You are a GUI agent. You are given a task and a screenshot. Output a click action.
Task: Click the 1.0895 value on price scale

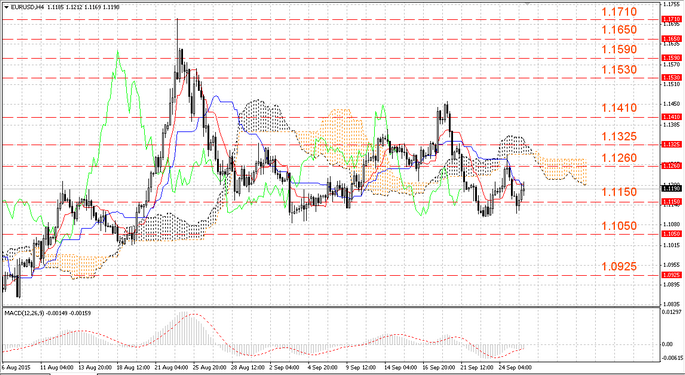click(x=672, y=285)
